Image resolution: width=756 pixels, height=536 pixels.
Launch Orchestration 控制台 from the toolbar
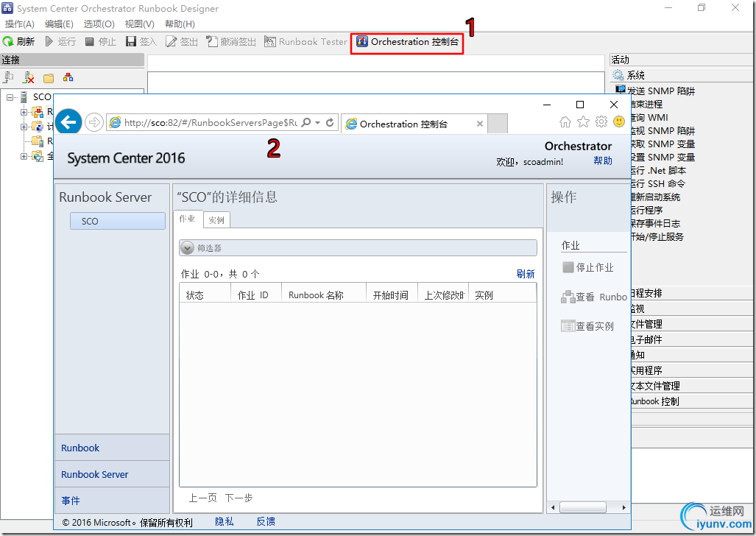pyautogui.click(x=407, y=42)
